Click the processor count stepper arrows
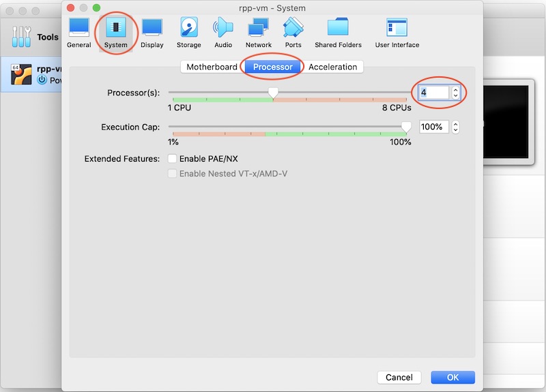Viewport: 546px width, 392px height. click(x=455, y=93)
